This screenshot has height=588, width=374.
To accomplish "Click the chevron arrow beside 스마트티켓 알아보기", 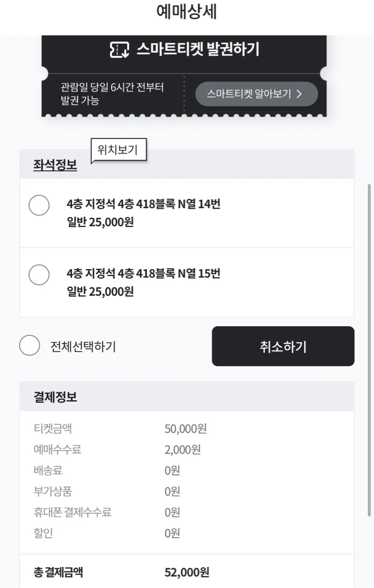I will (299, 94).
